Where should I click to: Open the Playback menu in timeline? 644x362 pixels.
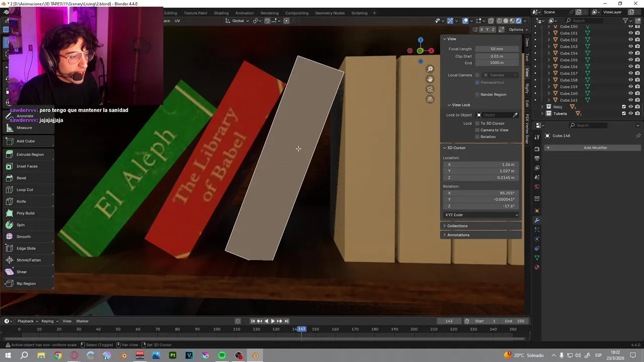pyautogui.click(x=27, y=321)
